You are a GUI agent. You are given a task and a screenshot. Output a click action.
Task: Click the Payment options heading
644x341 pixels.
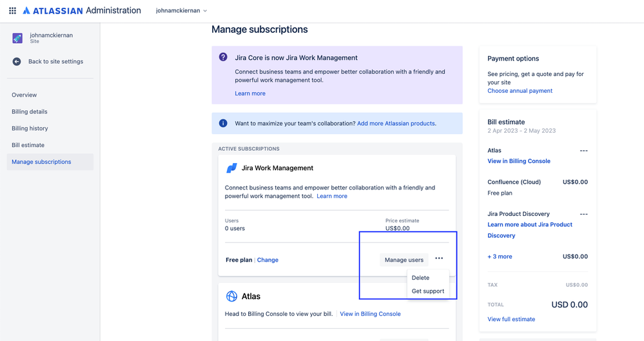(513, 59)
